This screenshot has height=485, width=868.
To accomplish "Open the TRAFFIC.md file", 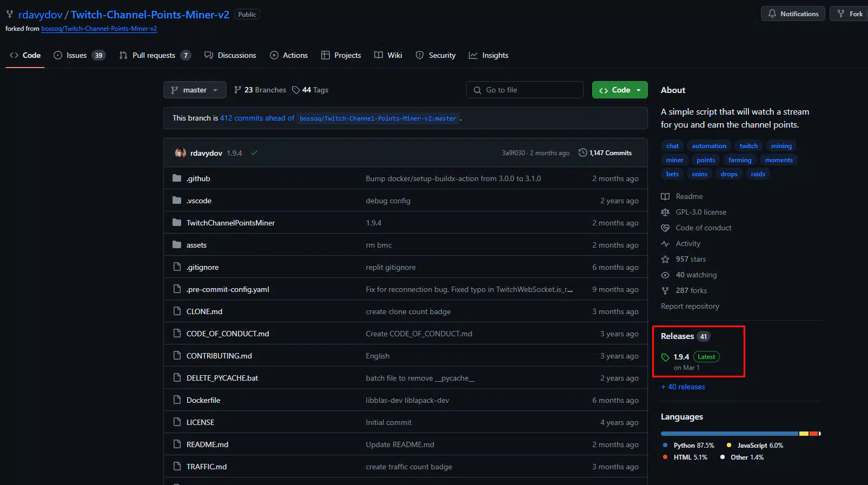I will click(207, 467).
